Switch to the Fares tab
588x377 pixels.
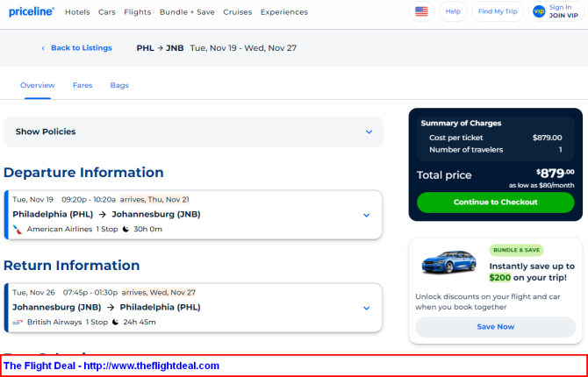[x=82, y=85]
